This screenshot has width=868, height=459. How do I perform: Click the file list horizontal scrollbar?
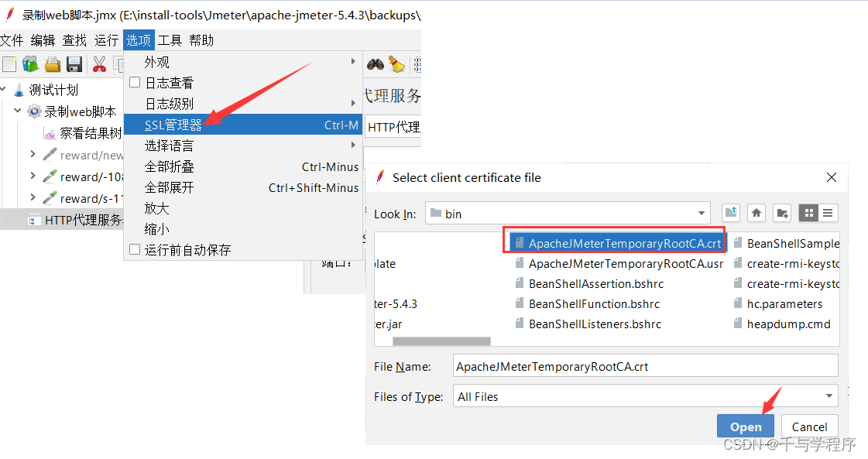pos(441,341)
